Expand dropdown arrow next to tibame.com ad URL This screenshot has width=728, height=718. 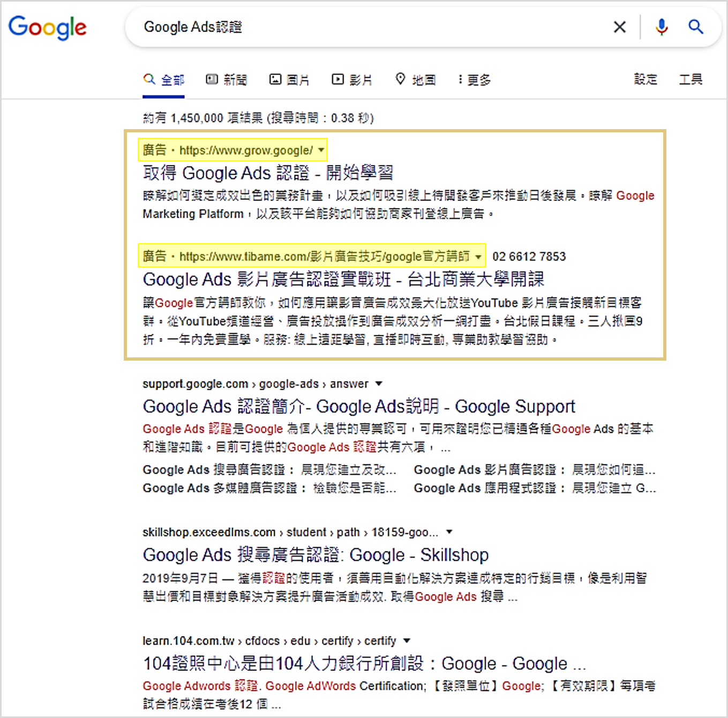[478, 257]
